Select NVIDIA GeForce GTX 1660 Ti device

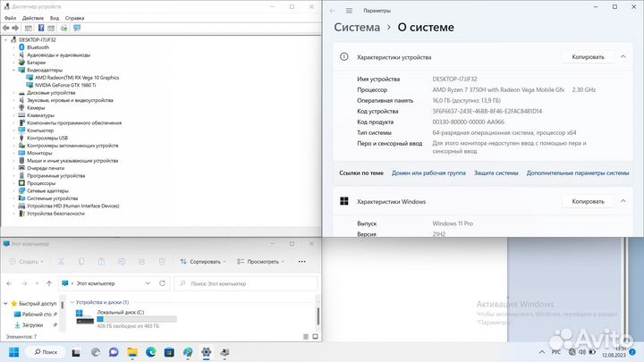point(73,85)
